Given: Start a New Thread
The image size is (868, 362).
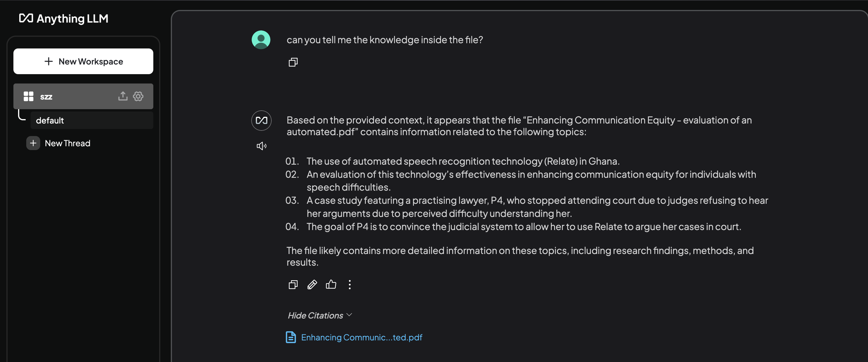Looking at the screenshot, I should click(x=67, y=143).
